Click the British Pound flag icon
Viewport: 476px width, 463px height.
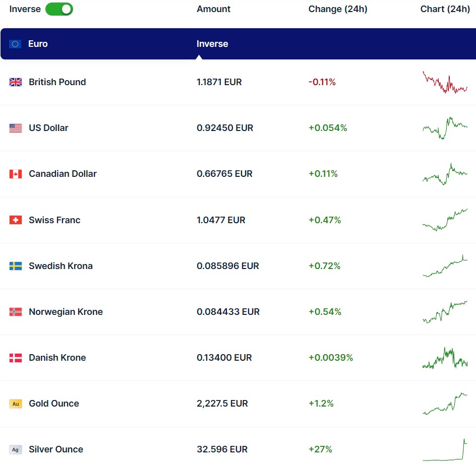point(16,82)
